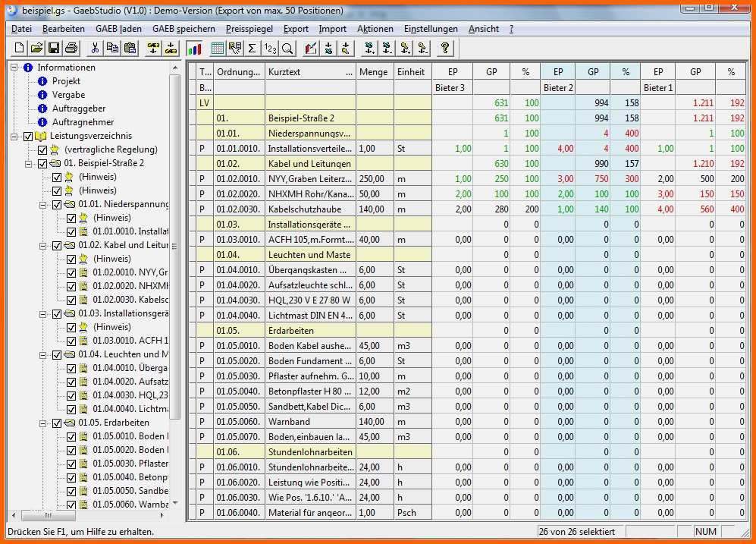Screen dimensions: 756x544
Task: Open the Einstellungen menu
Action: pyautogui.click(x=431, y=29)
